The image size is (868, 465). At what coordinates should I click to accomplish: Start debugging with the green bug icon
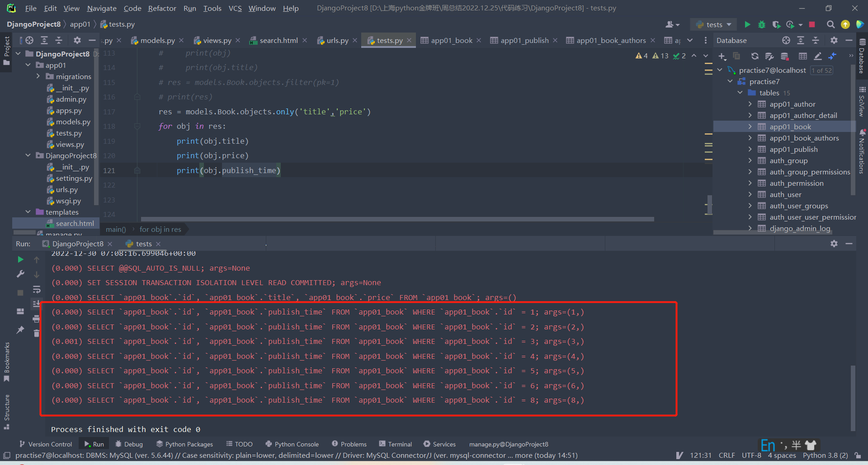coord(762,24)
